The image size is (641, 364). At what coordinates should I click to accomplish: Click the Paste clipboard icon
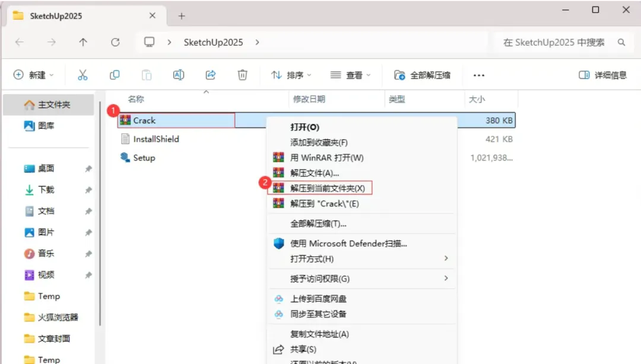pos(147,75)
